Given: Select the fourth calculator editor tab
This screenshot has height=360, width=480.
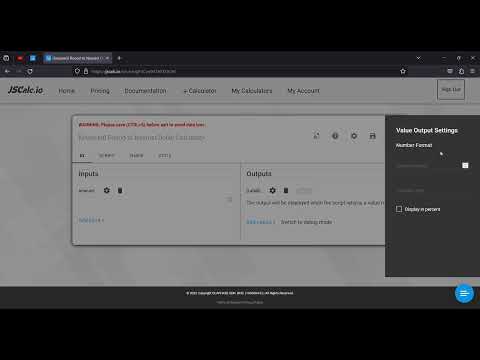Looking at the screenshot, I should tap(165, 156).
